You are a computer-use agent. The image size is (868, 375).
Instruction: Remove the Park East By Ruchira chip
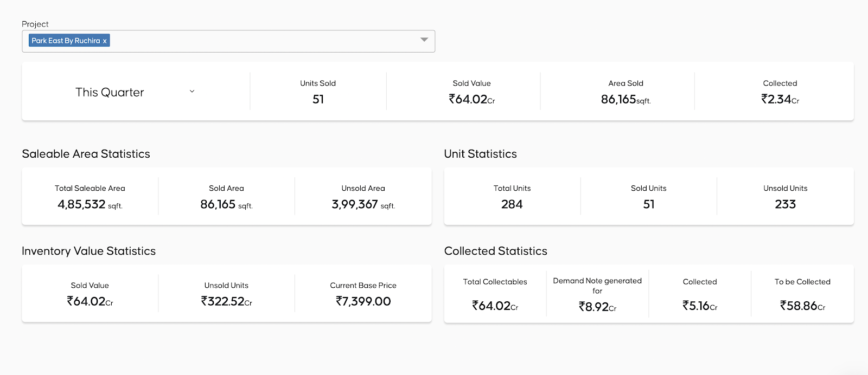click(105, 41)
